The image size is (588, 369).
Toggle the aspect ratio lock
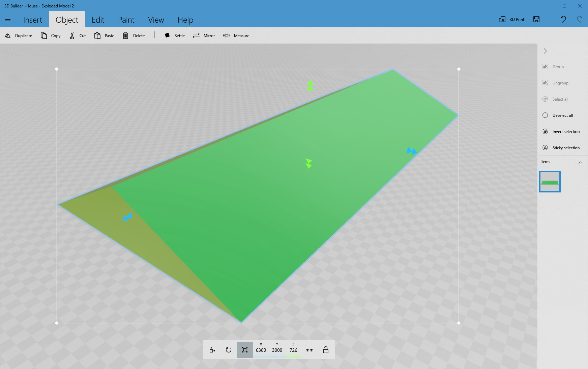[x=326, y=350]
